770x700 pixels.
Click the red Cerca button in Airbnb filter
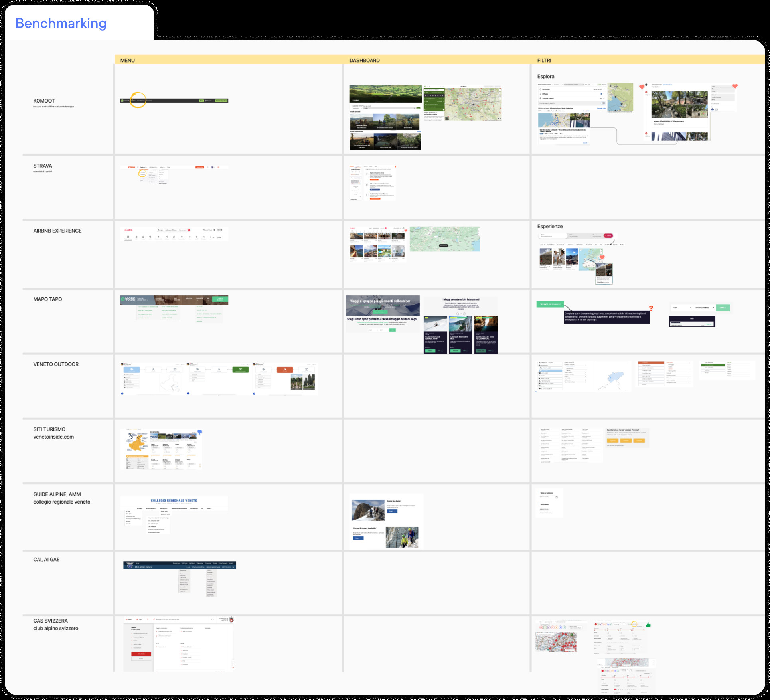pyautogui.click(x=608, y=236)
